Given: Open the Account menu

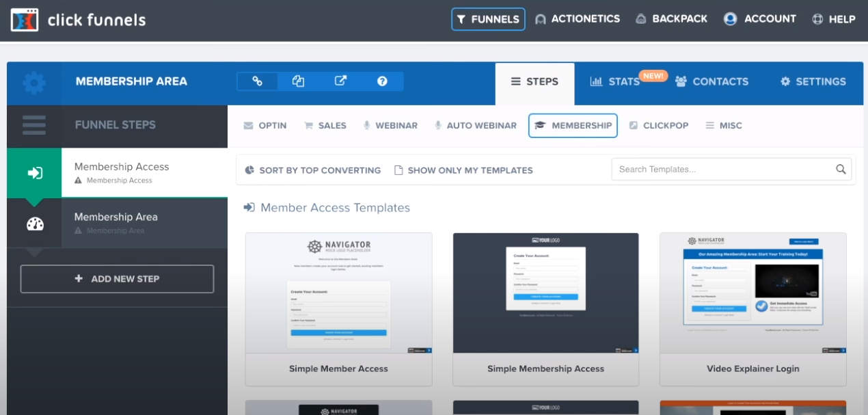Looking at the screenshot, I should [760, 19].
